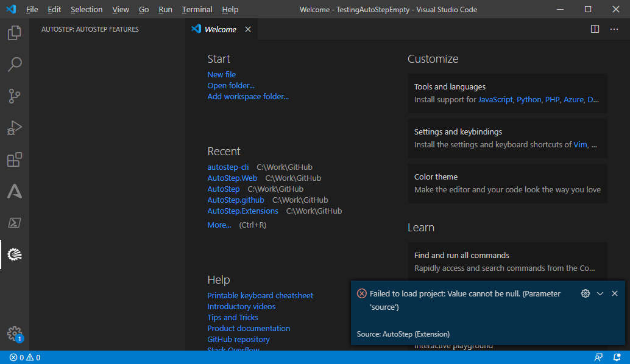Click the Source: AutoStep (Extension) text

pyautogui.click(x=403, y=334)
